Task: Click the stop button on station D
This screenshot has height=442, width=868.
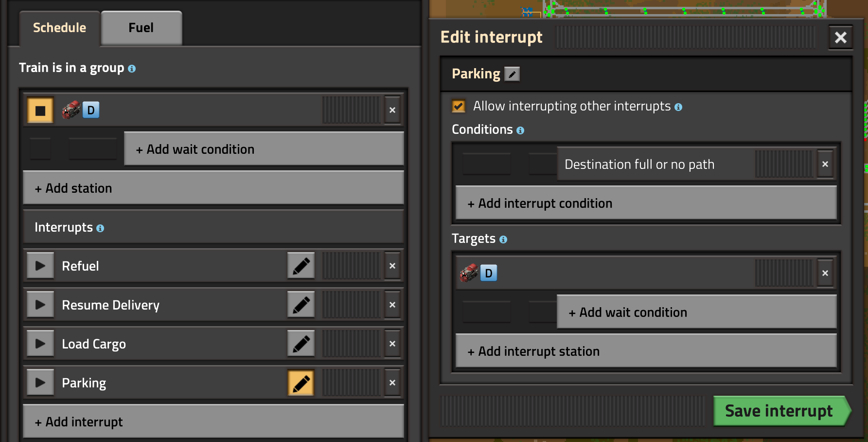Action: click(40, 110)
